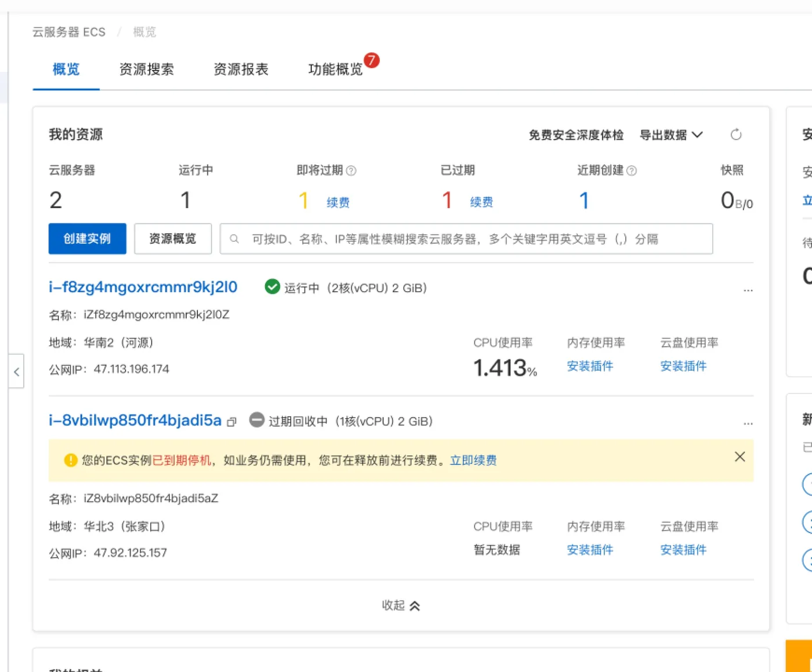Screen dimensions: 812x672
Task: Click region 华南2（河源）
Action: pyautogui.click(x=118, y=343)
